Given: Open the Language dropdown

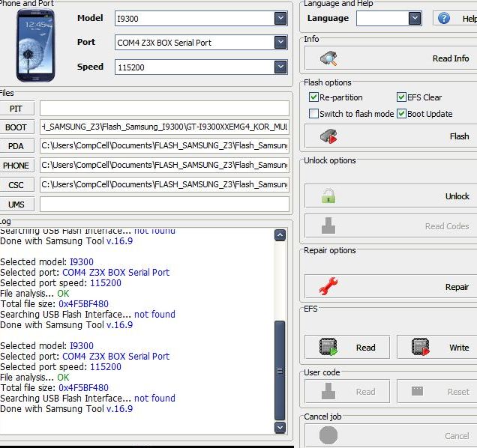Looking at the screenshot, I should 415,18.
